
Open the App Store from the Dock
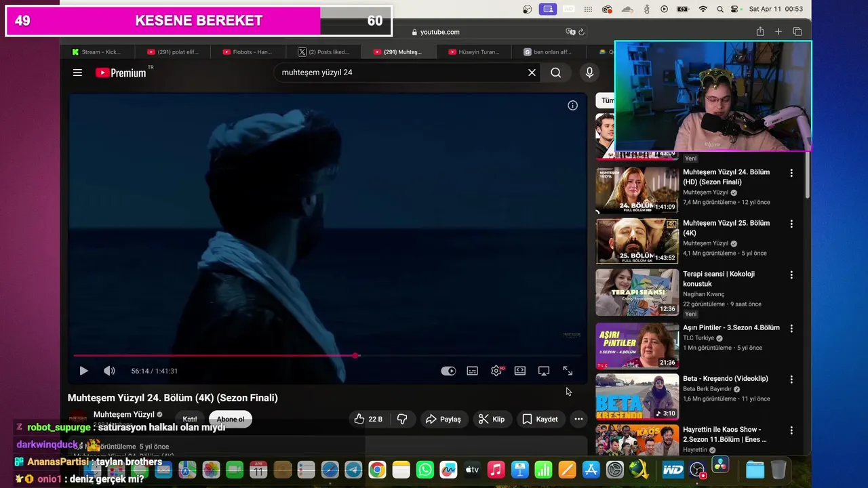pyautogui.click(x=591, y=470)
